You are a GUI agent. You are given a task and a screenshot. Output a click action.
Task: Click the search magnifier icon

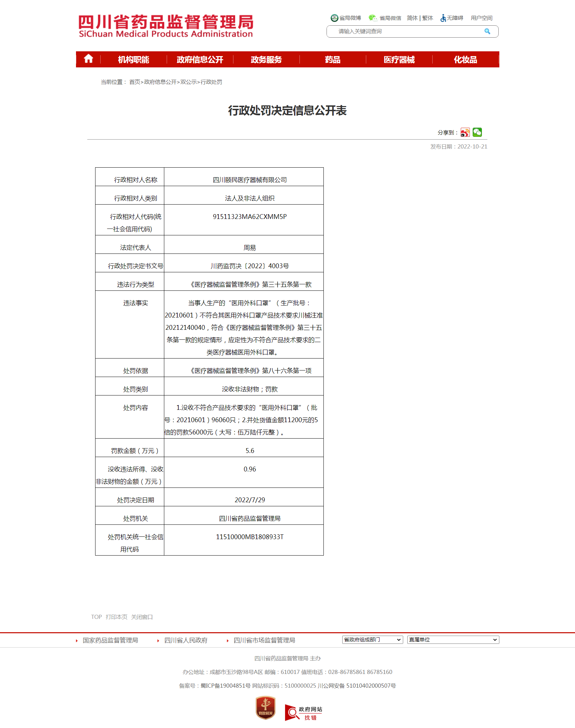click(x=487, y=31)
